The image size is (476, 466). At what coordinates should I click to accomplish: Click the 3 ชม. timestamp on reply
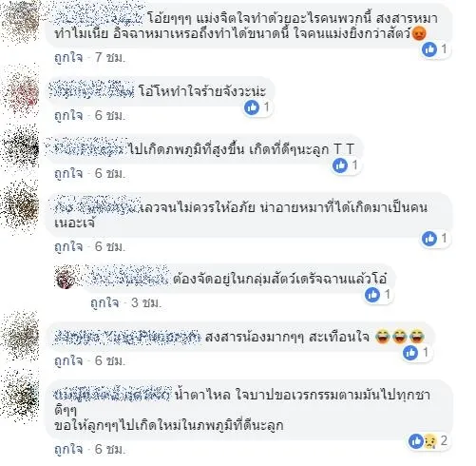click(146, 303)
